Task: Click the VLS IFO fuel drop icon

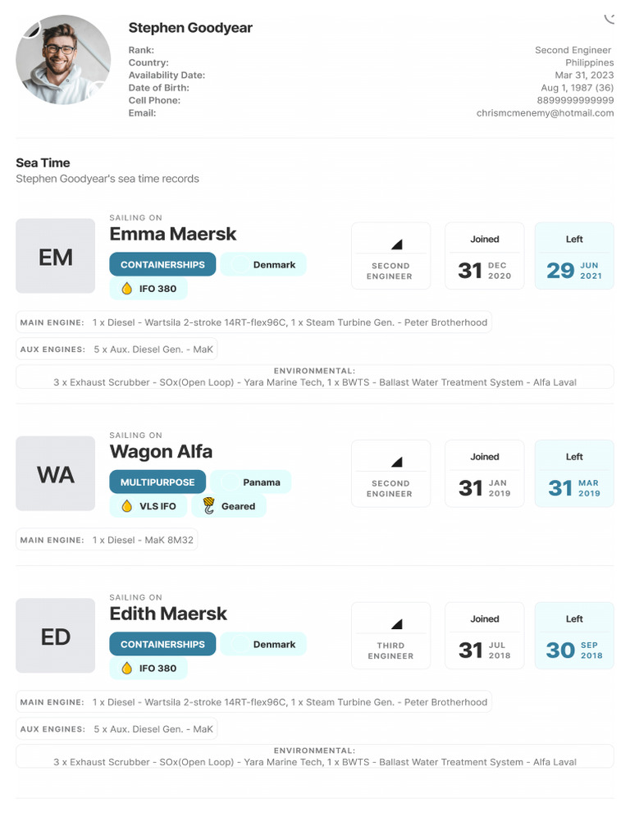Action: 126,506
